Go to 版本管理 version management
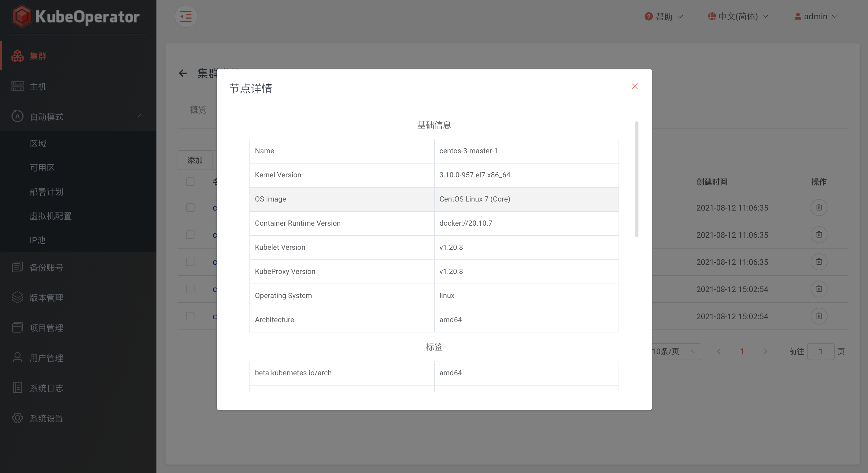Image resolution: width=868 pixels, height=473 pixels. 46,298
